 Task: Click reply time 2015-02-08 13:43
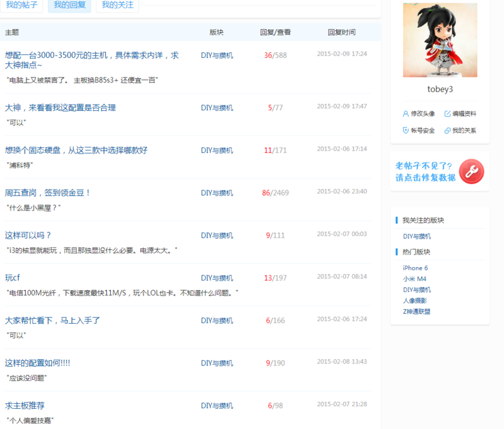pos(342,362)
